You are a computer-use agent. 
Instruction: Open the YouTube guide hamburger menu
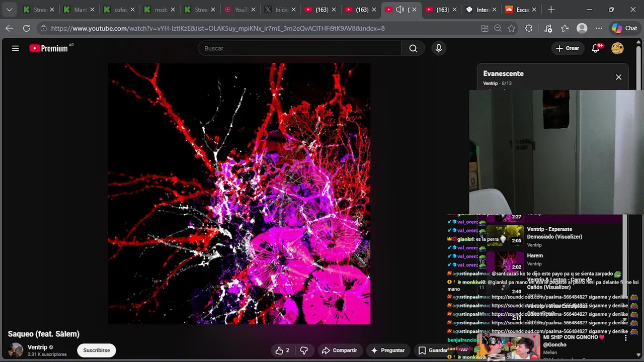[16, 48]
